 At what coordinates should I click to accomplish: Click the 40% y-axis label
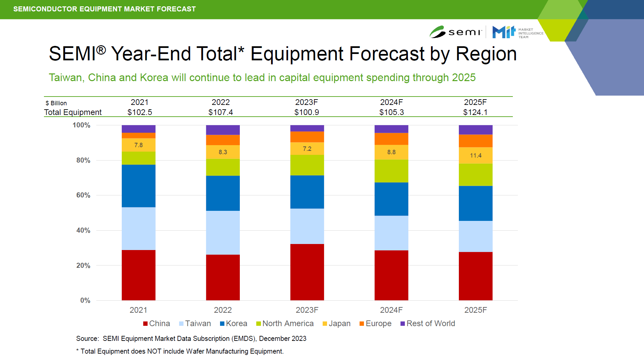83,231
